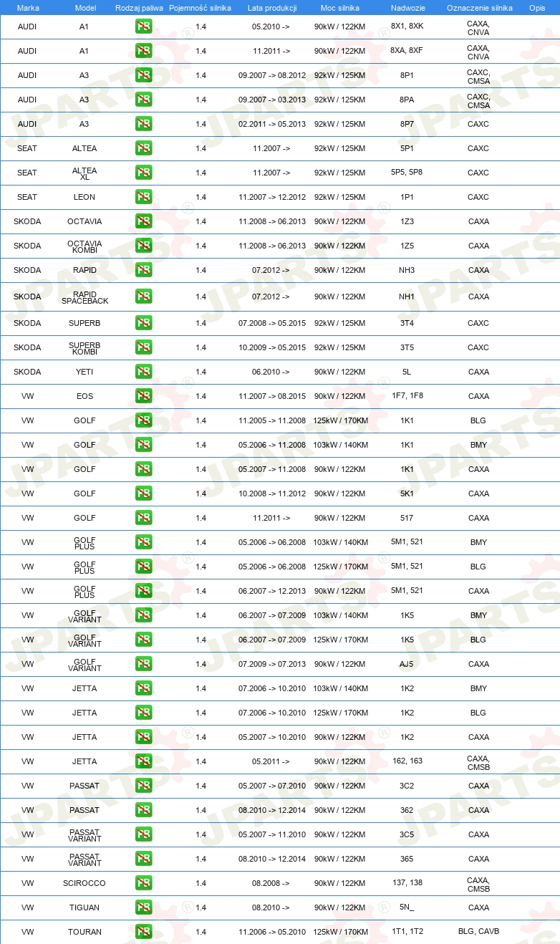Select the Rodzaj paliwa column header
The image size is (560, 944).
140,8
